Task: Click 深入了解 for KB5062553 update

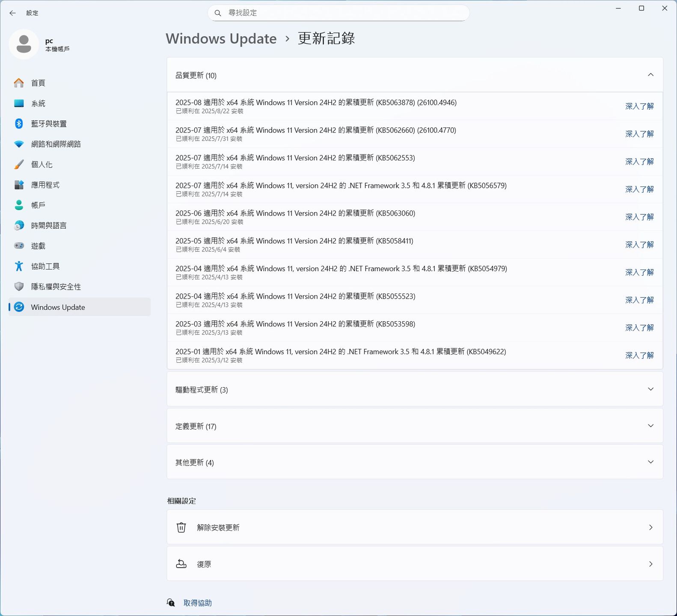Action: [639, 162]
